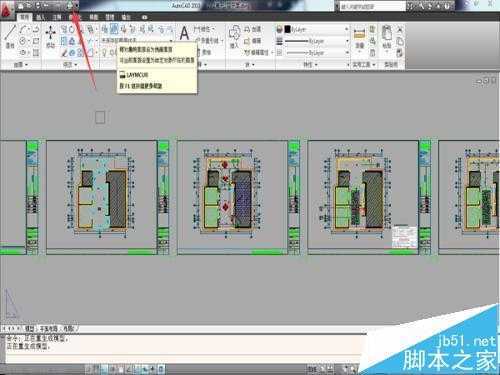Image resolution: width=500 pixels, height=375 pixels.
Task: Expand the 特性 (Properties) panel
Action: pyautogui.click(x=310, y=64)
